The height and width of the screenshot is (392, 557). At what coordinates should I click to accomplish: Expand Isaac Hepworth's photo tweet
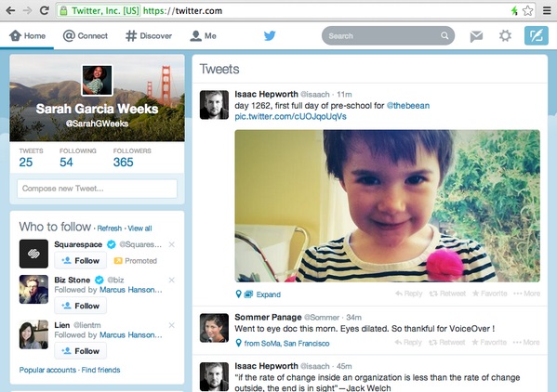click(x=268, y=294)
